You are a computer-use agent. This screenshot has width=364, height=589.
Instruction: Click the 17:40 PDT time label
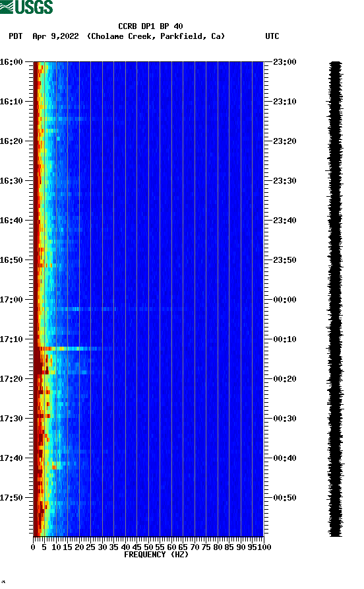click(11, 458)
